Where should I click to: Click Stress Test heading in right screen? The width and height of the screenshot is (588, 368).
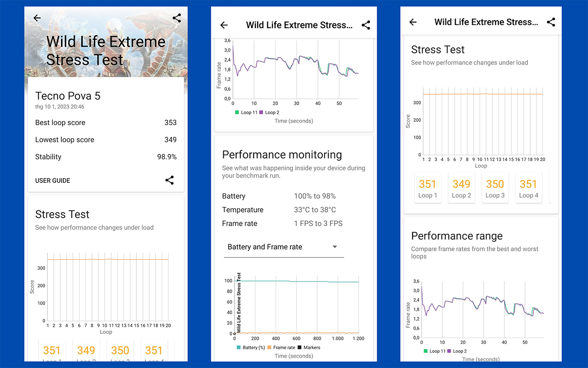pyautogui.click(x=438, y=50)
